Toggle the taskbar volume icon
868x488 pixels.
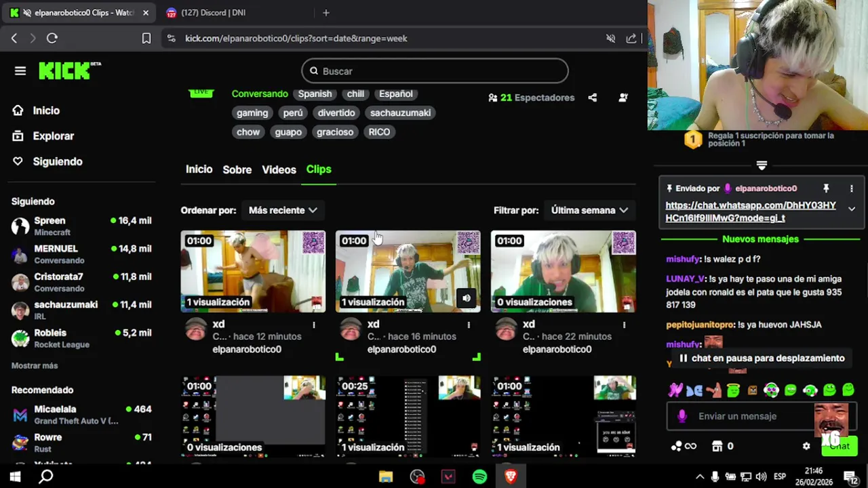tap(761, 476)
